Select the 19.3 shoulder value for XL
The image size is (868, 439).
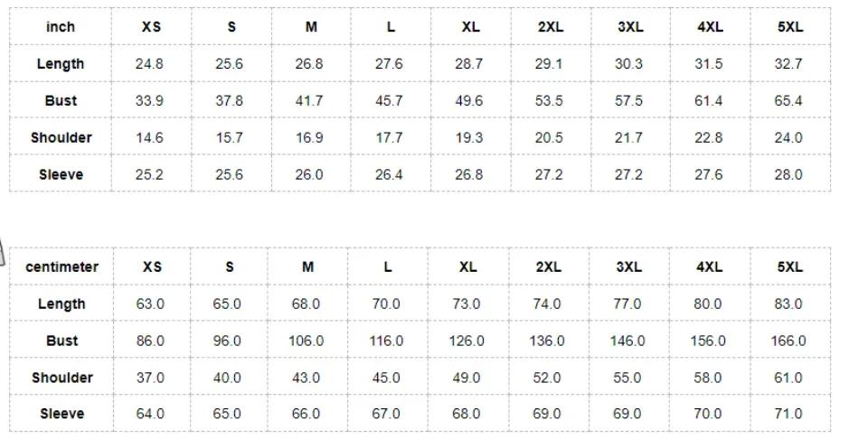[x=468, y=138]
